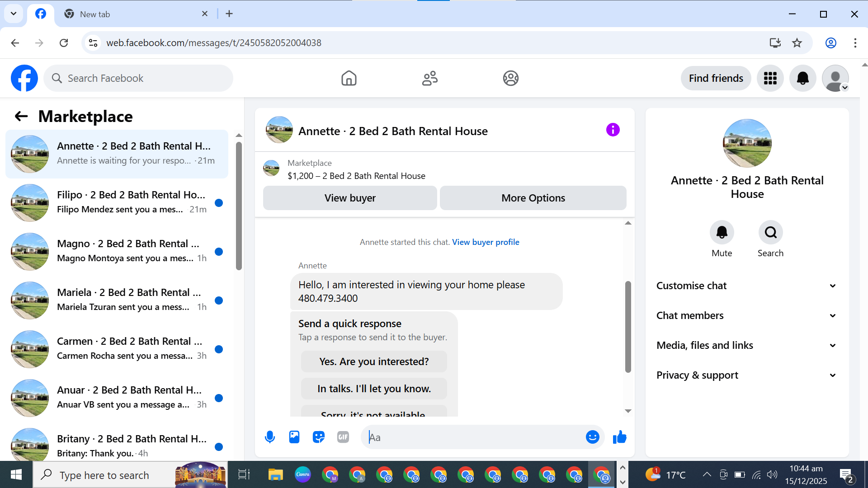
Task: Attach a photo with the image icon
Action: coord(294,437)
